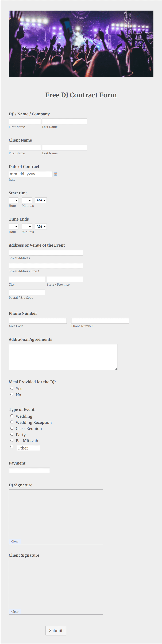162x644 pixels.
Task: Choose Bat Mitzvah event type
Action: [x=12, y=440]
